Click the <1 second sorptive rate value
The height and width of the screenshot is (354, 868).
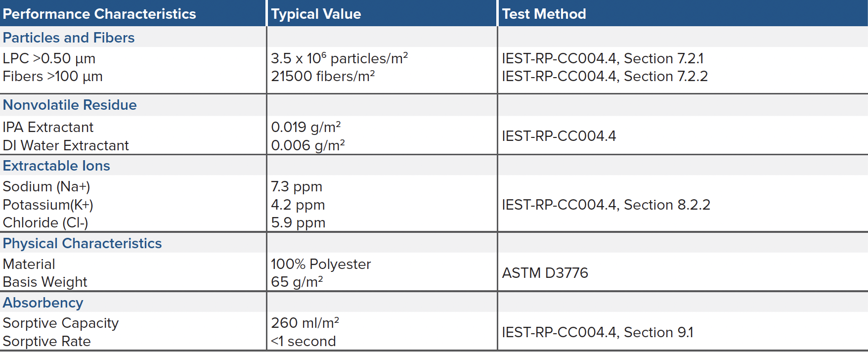point(303,341)
